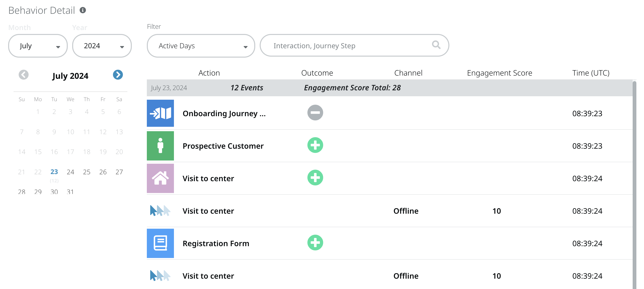644x289 pixels.
Task: Click the blue Registration Form book icon
Action: [160, 243]
